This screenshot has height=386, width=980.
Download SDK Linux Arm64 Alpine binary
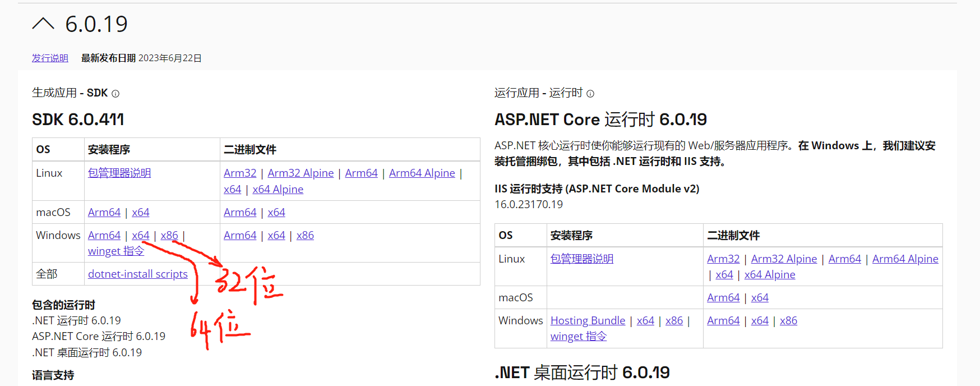(x=422, y=173)
